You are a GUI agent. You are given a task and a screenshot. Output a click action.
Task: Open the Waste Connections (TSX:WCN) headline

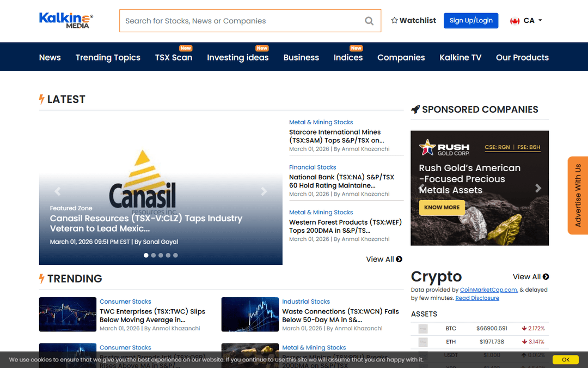tap(340, 316)
